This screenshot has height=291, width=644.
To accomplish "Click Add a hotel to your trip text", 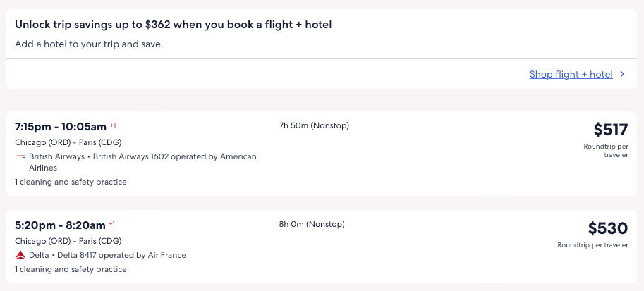I will 88,44.
